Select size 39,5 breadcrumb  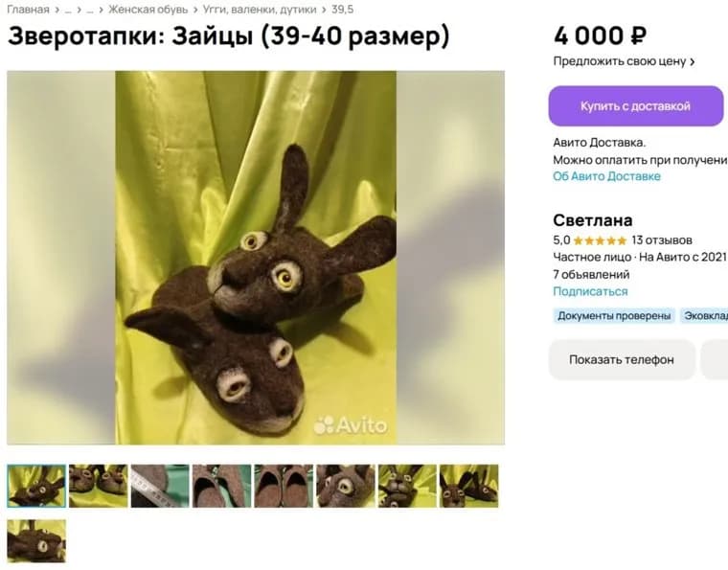click(x=342, y=10)
